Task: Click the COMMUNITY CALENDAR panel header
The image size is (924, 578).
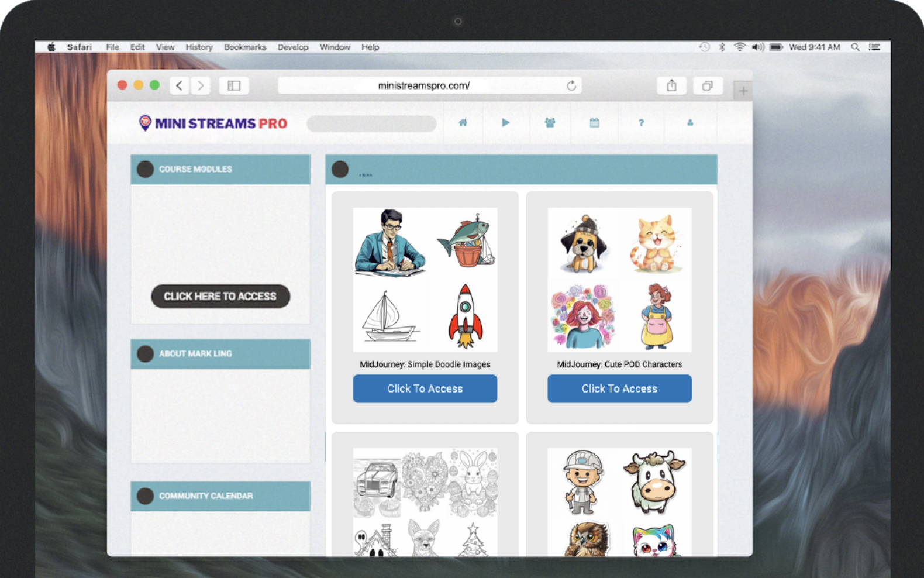Action: pos(220,496)
